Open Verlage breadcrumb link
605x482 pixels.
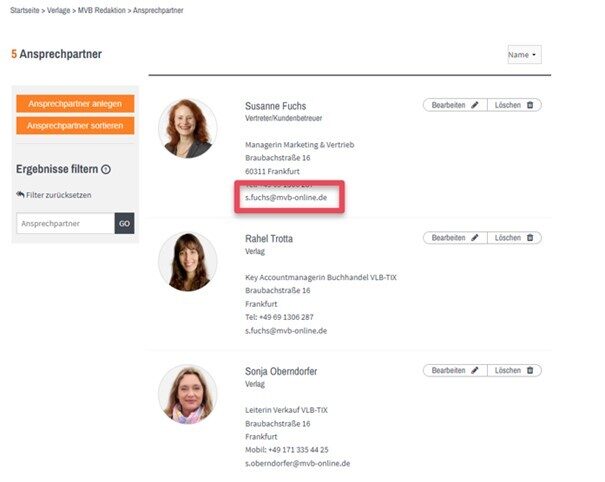point(59,10)
